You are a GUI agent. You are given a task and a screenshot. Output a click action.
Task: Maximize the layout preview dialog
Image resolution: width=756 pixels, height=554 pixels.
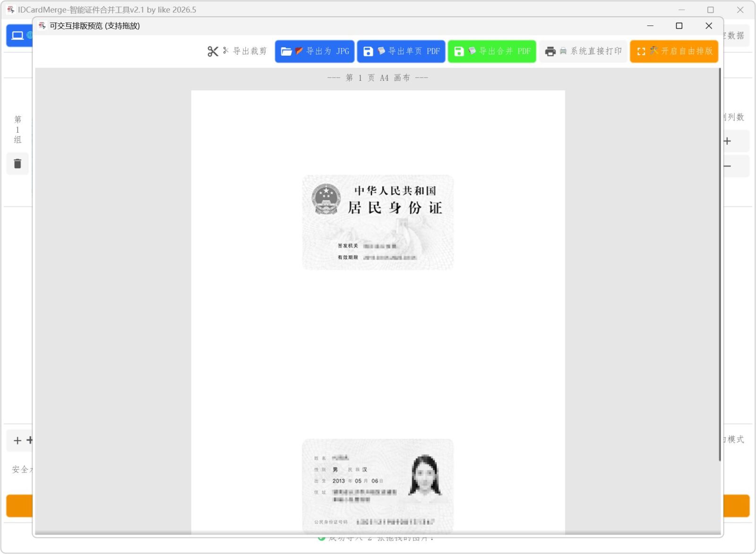pos(679,26)
